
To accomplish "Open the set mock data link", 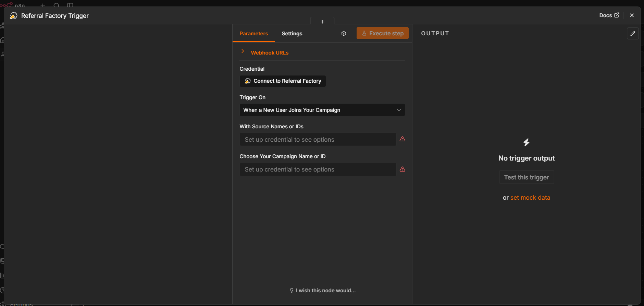I will (530, 198).
